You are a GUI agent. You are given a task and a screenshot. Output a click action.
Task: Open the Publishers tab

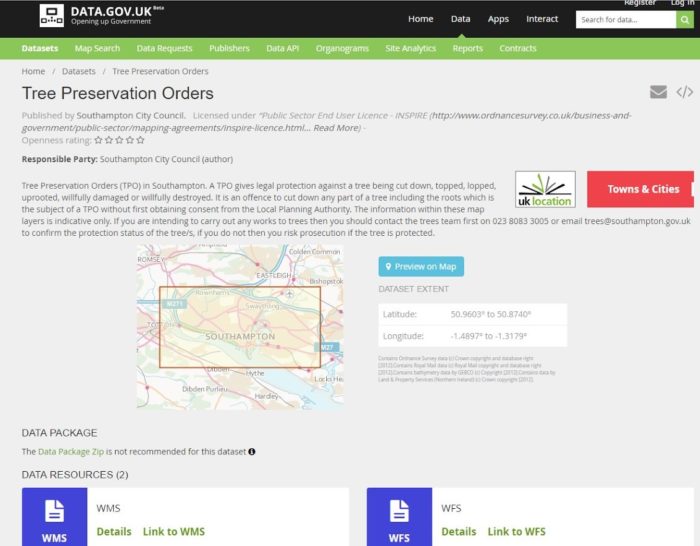tap(229, 48)
